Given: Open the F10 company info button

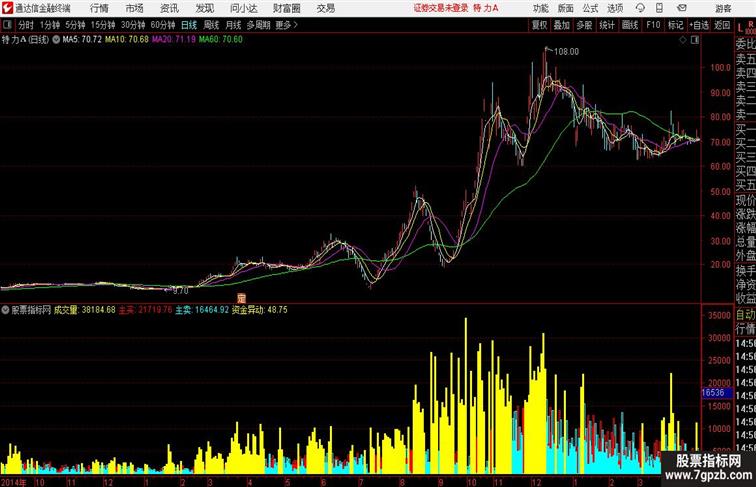Looking at the screenshot, I should tap(653, 25).
